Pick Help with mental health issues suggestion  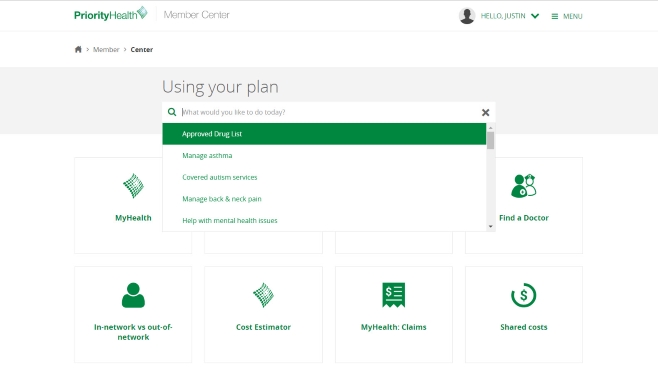click(324, 220)
